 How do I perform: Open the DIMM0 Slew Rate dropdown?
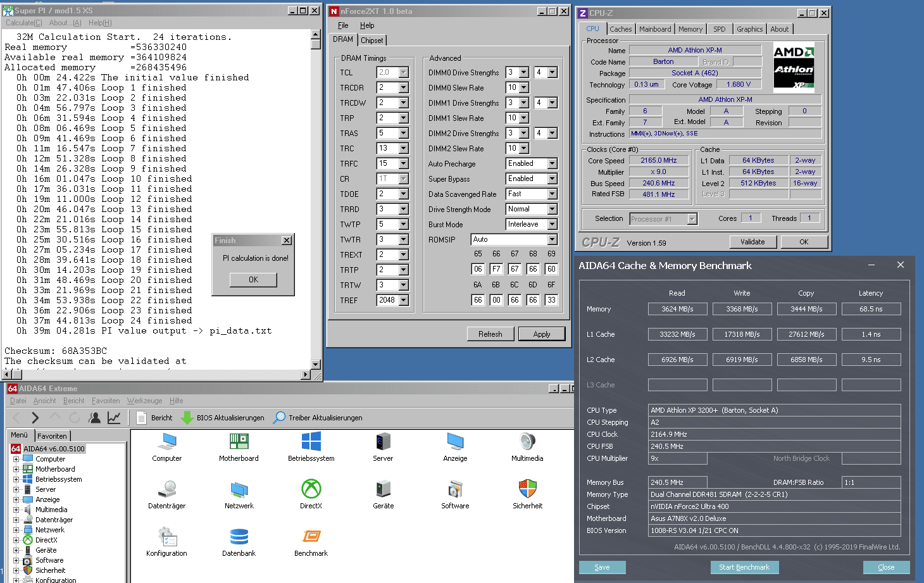pyautogui.click(x=523, y=88)
